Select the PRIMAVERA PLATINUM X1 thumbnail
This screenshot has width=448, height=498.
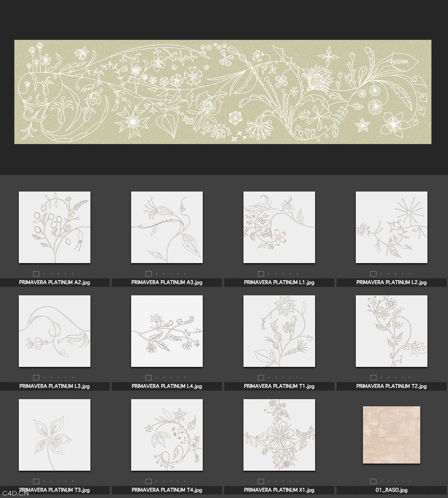pos(279,435)
